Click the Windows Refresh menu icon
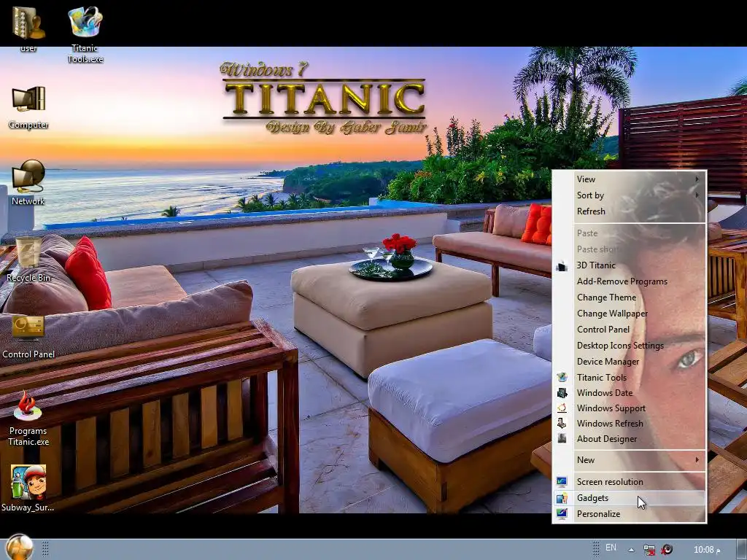The width and height of the screenshot is (747, 560). [562, 424]
